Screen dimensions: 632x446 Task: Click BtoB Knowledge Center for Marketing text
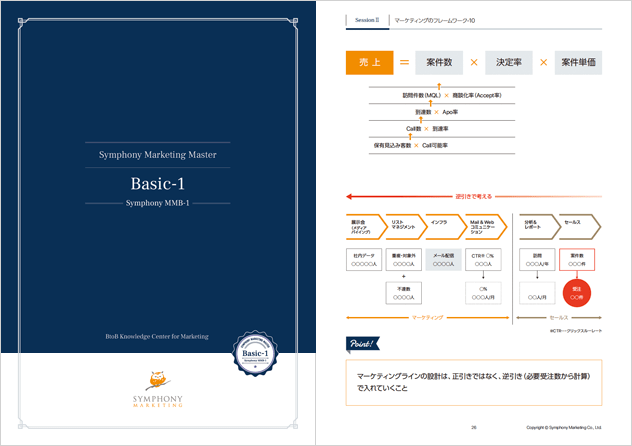click(157, 336)
